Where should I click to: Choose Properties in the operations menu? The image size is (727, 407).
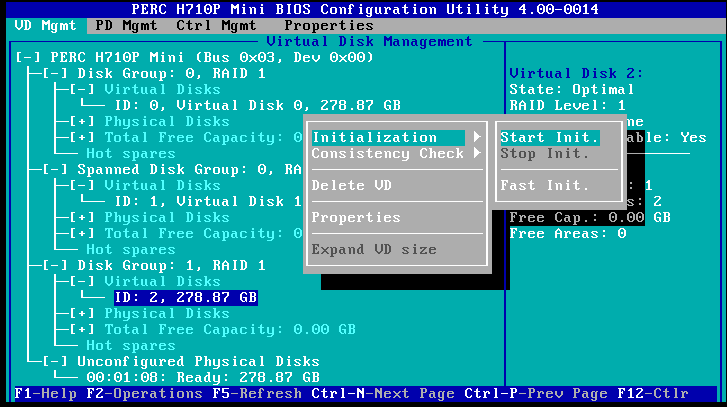click(356, 217)
